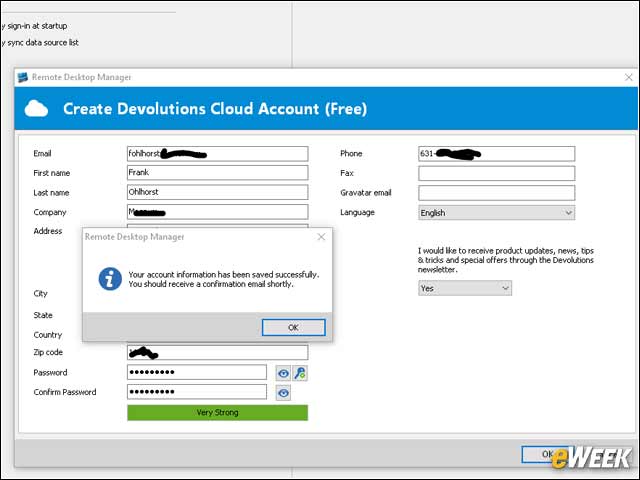Focus the Last name field containing Ohlhorst

218,192
